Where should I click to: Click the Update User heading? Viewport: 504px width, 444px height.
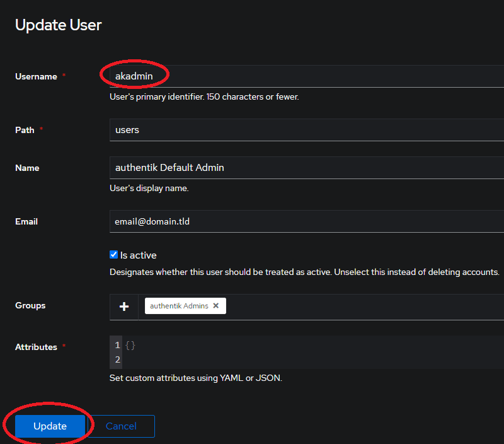(x=59, y=25)
